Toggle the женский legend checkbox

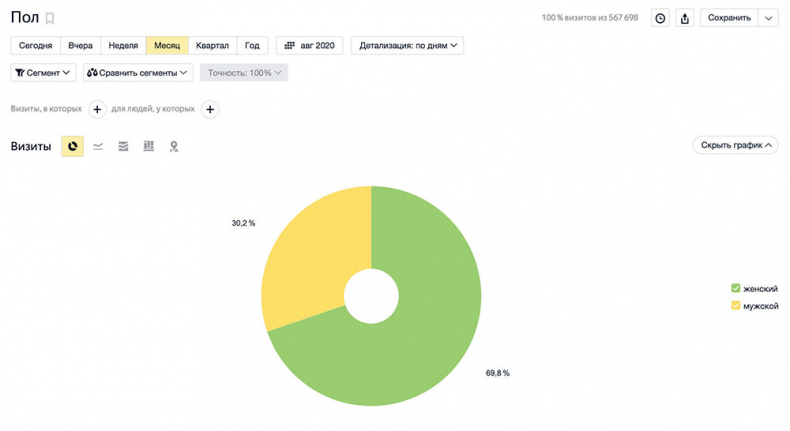tap(736, 289)
